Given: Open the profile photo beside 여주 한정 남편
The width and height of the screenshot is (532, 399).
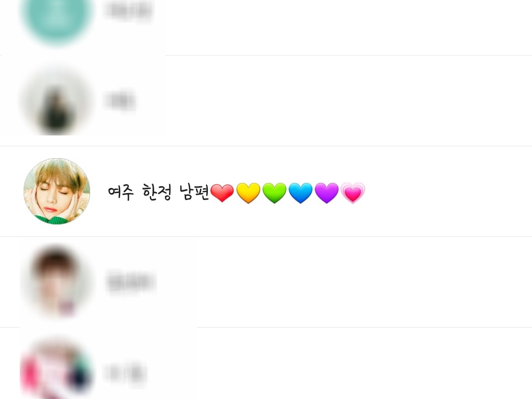Looking at the screenshot, I should tap(57, 191).
